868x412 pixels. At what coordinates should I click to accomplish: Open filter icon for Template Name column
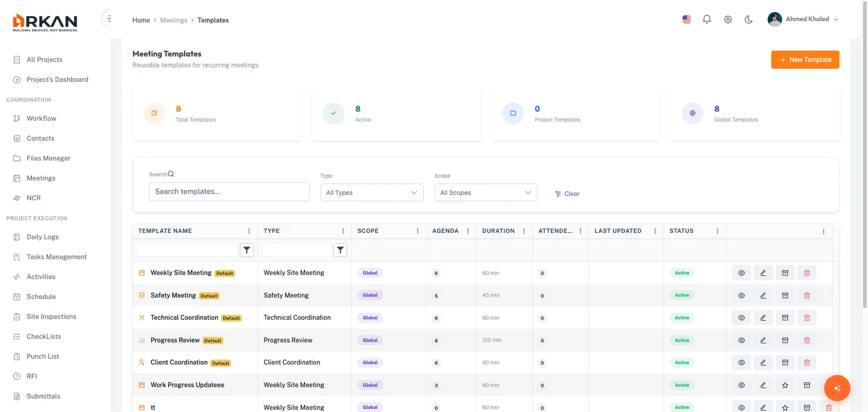click(247, 250)
